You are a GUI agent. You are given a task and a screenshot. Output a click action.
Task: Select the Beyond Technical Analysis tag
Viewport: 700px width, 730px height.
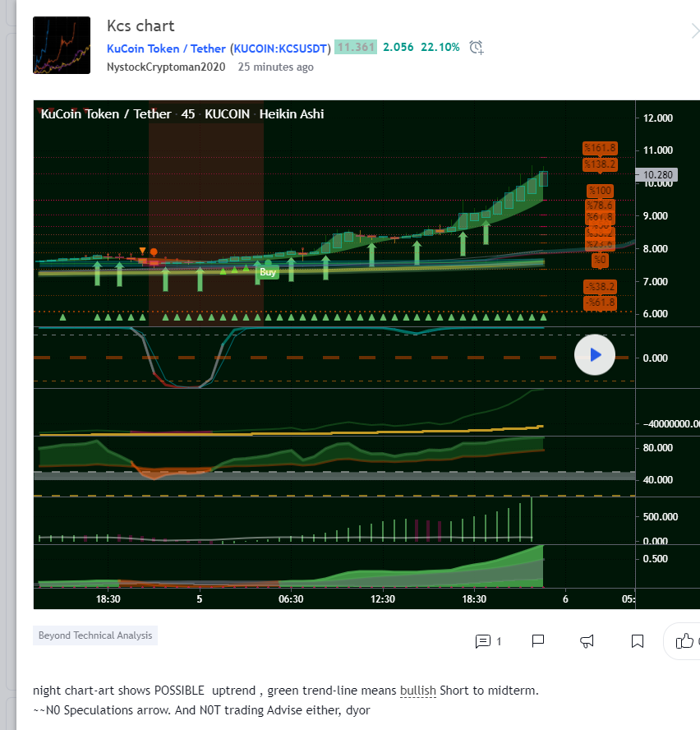coord(95,635)
